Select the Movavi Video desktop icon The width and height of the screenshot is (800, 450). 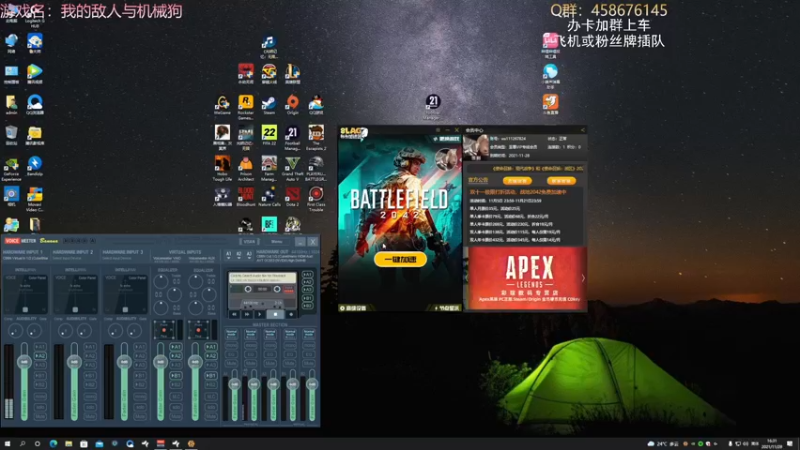[35, 198]
